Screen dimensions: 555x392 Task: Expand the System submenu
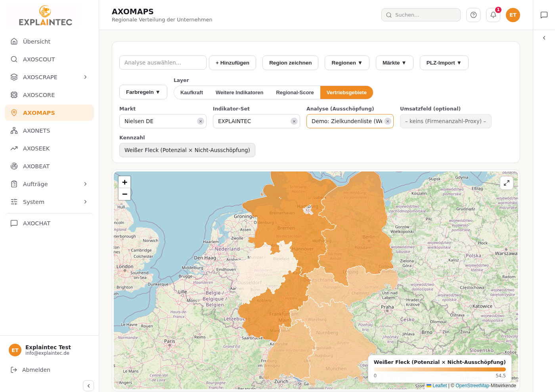click(x=85, y=202)
